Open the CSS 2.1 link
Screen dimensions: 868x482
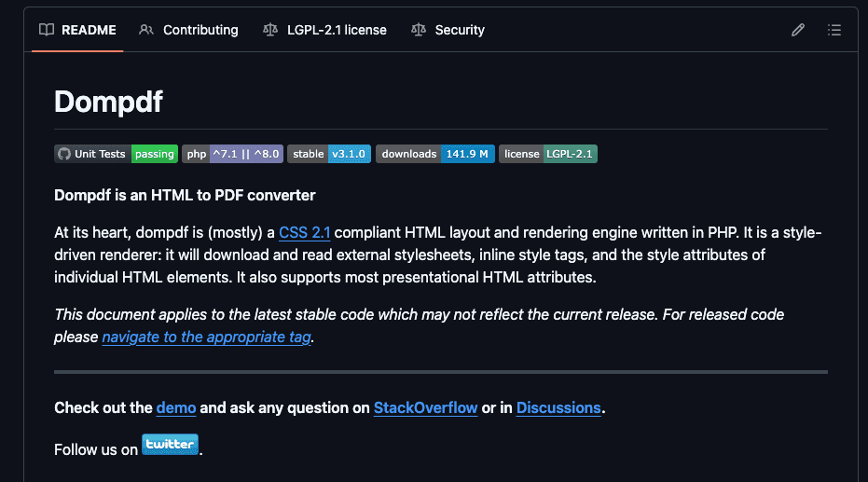(305, 232)
